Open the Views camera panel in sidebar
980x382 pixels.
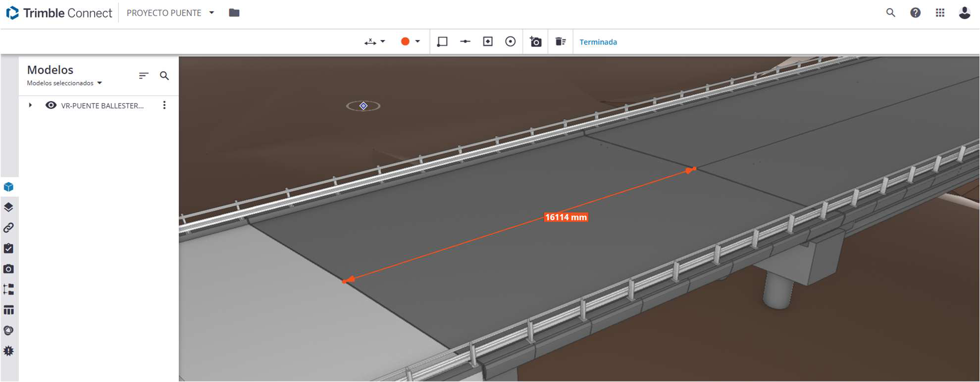[8, 269]
